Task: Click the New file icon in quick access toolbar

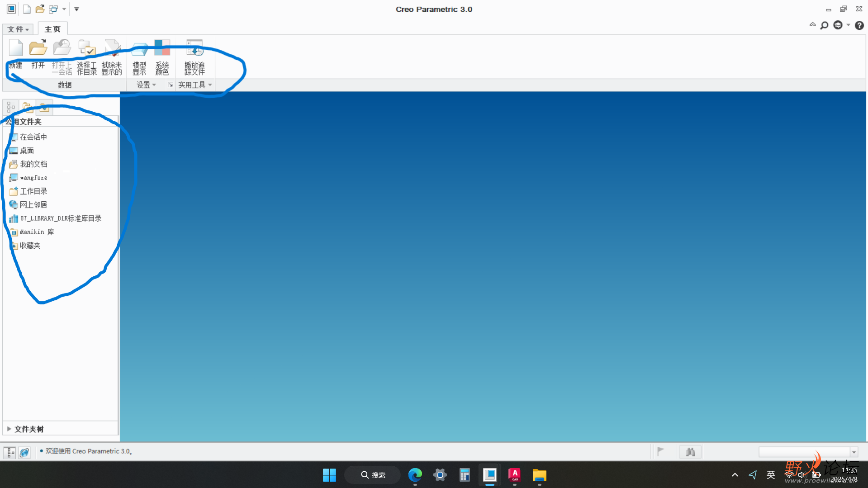Action: coord(27,9)
